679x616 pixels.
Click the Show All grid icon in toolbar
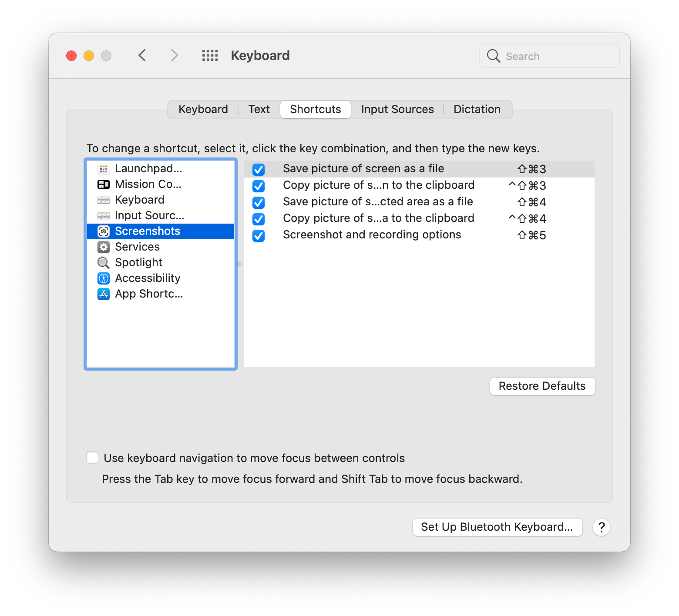(x=210, y=55)
